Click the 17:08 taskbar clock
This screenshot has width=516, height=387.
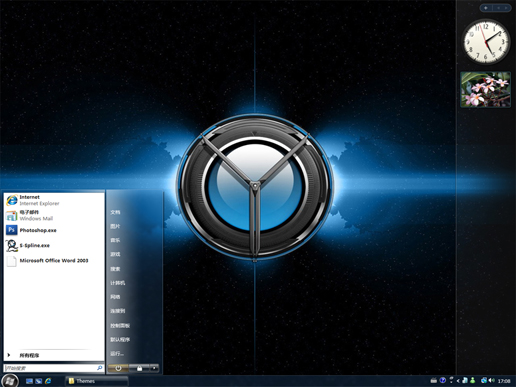[504, 381]
